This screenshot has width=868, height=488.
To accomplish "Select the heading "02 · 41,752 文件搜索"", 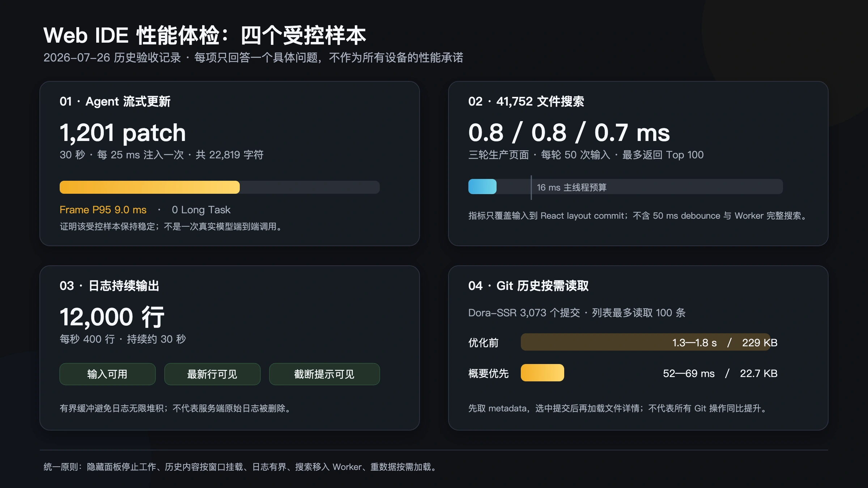I will pyautogui.click(x=526, y=102).
